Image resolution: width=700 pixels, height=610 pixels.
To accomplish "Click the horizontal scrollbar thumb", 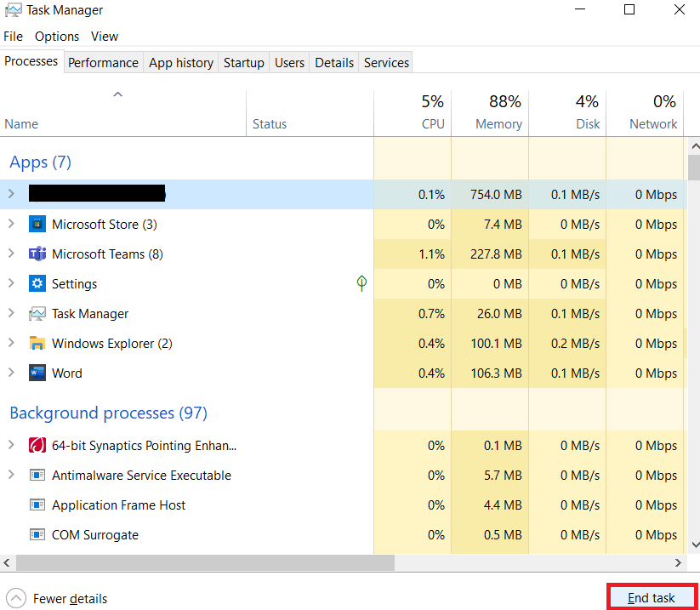I will [205, 562].
